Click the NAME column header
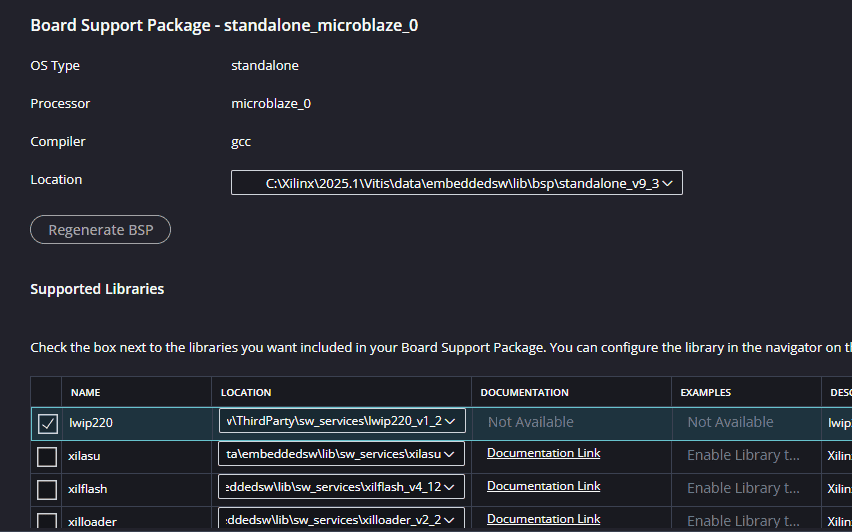Image resolution: width=852 pixels, height=532 pixels. 85,393
